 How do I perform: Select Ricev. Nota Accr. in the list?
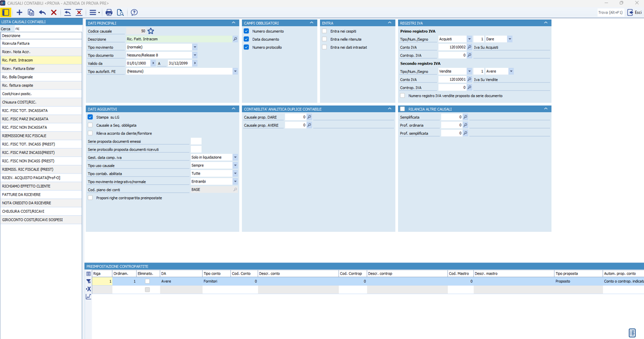tap(16, 52)
